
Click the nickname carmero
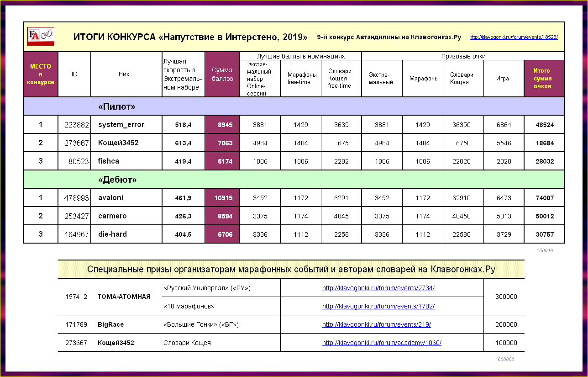point(112,216)
